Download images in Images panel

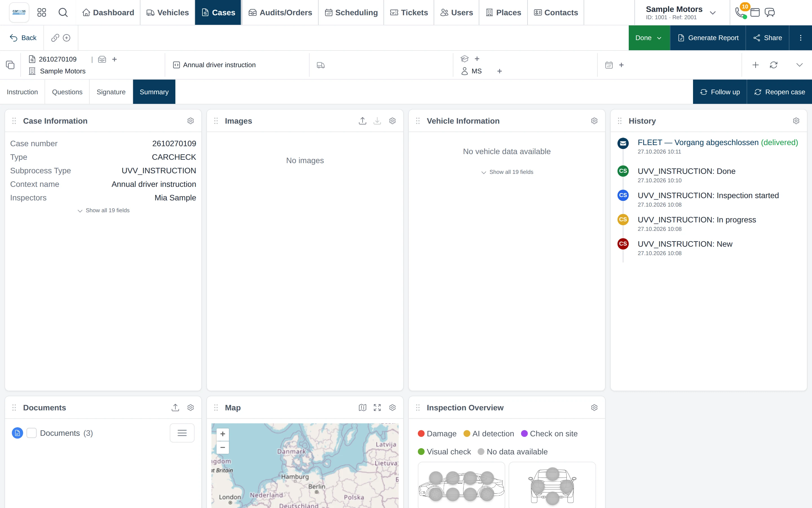click(377, 121)
